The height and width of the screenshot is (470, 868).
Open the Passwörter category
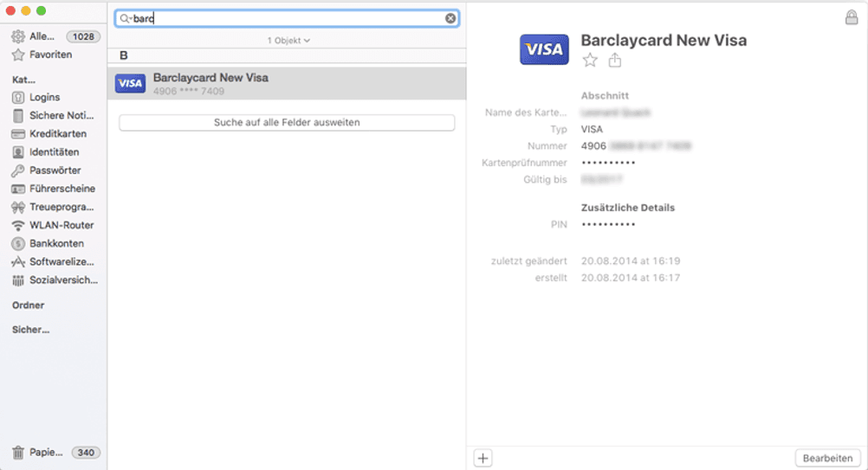click(55, 171)
